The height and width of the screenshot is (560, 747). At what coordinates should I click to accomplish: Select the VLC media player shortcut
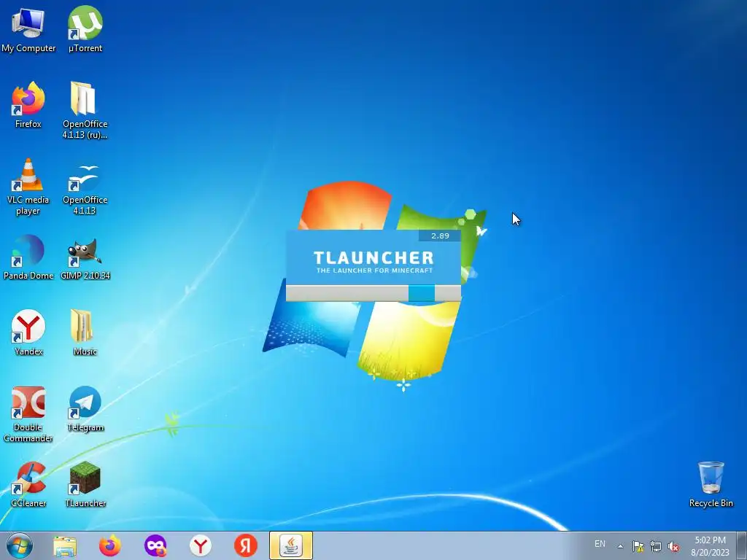[x=28, y=187]
